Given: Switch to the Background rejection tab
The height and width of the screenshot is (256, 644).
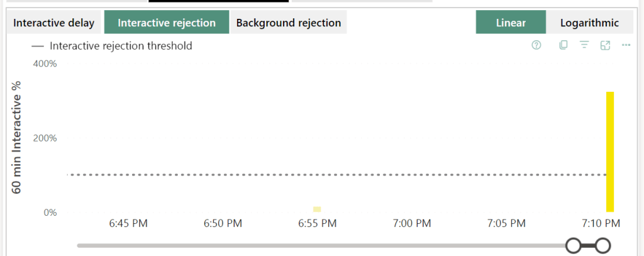Looking at the screenshot, I should coord(289,23).
